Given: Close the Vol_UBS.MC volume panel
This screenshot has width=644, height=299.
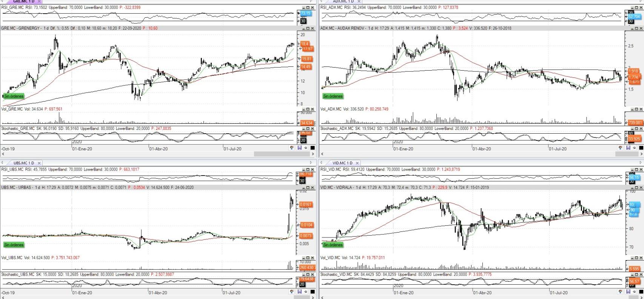Looking at the screenshot, I should [x=312, y=258].
